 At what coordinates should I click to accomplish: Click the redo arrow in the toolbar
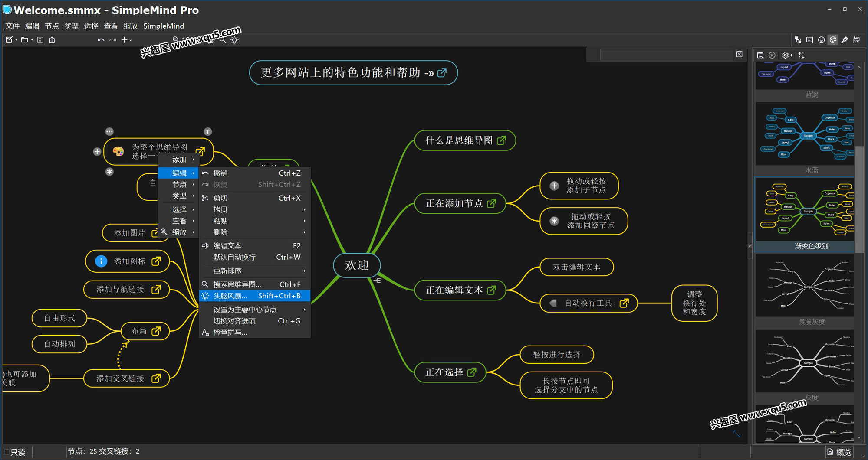[x=112, y=40]
